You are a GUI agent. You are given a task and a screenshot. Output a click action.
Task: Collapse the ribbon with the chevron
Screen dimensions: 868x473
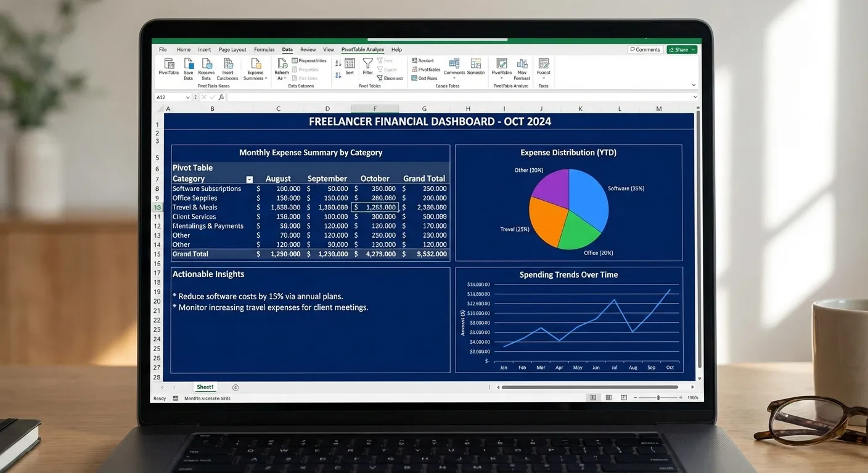click(x=694, y=85)
